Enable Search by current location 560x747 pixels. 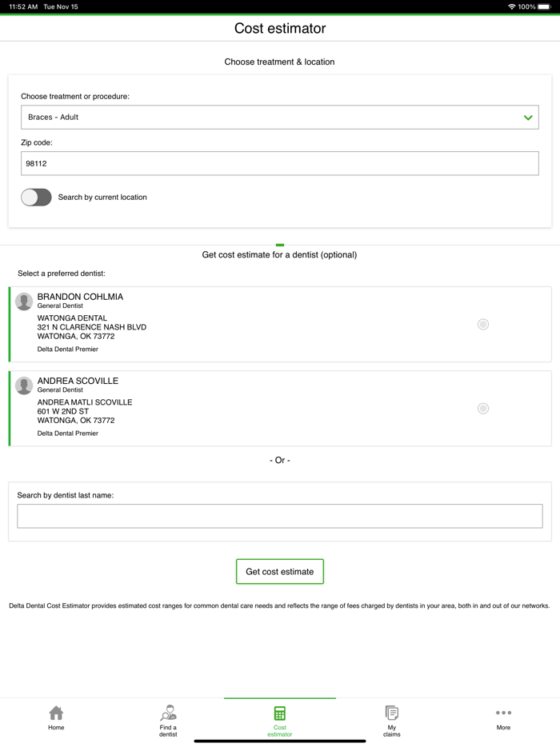click(36, 197)
